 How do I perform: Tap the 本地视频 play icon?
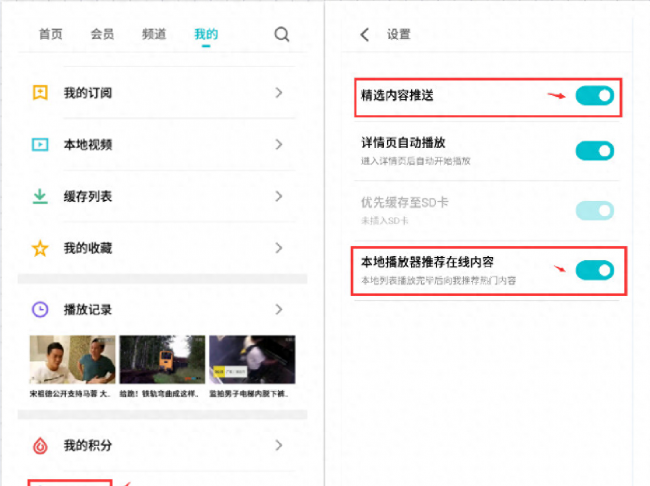click(40, 144)
